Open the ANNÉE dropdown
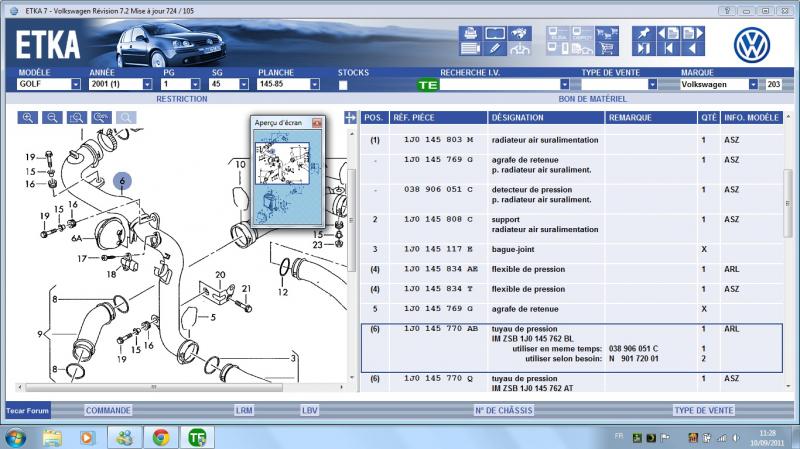Screen dimensions: 800x449 [147, 84]
